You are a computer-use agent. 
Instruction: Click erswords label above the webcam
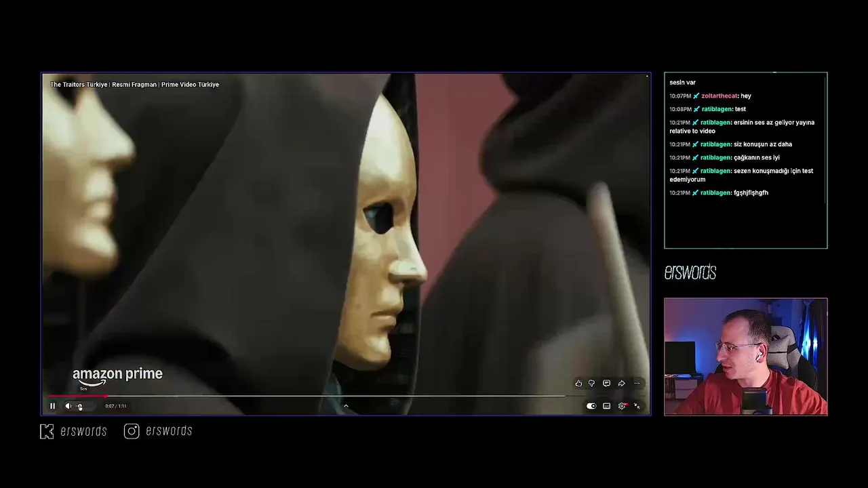tap(690, 272)
